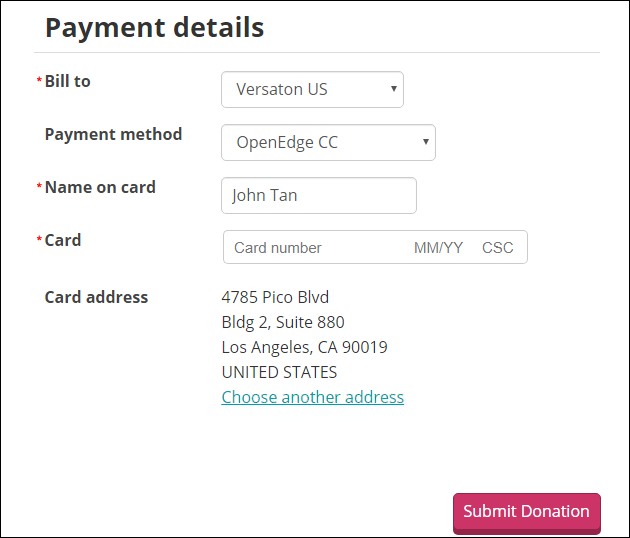630x538 pixels.
Task: Click the Card field label
Action: pyautogui.click(x=63, y=240)
